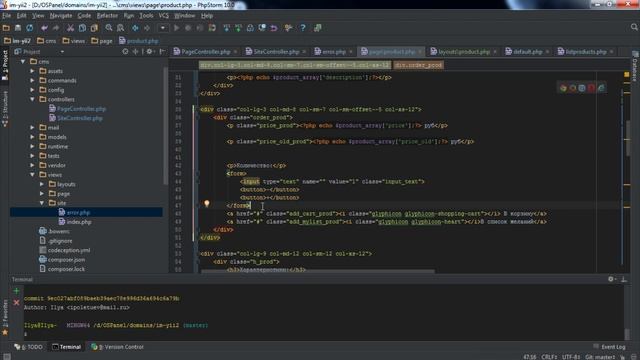The width and height of the screenshot is (640, 360).
Task: Open the page in Opera browser icon
Action: (x=591, y=88)
